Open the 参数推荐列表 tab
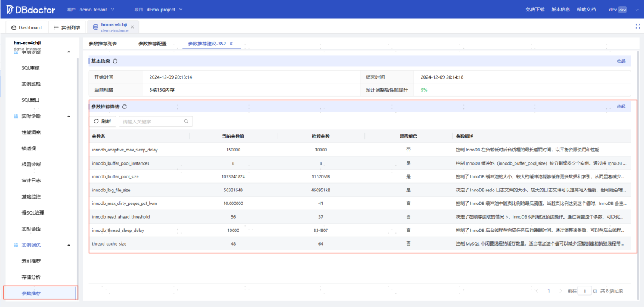 pyautogui.click(x=103, y=44)
